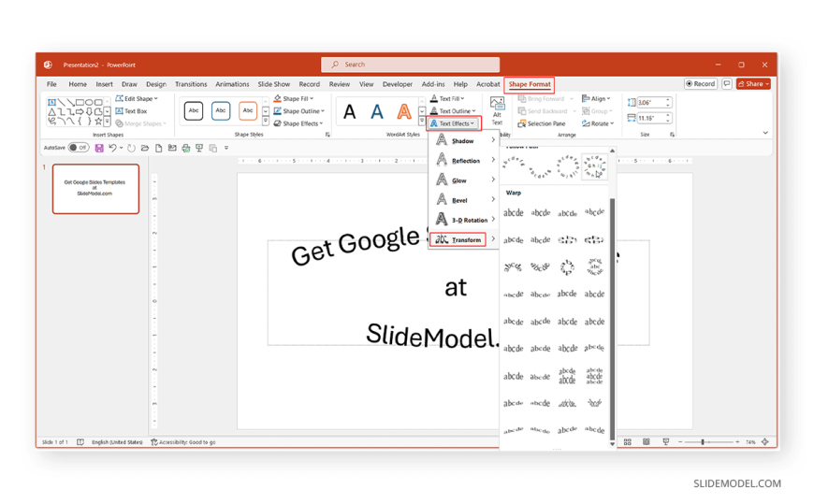Open the Rotate dropdown
The width and height of the screenshot is (814, 504).
coord(598,123)
